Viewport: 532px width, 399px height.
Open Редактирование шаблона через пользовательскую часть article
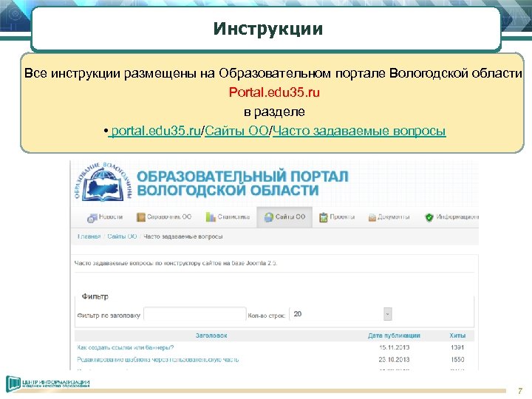point(158,360)
